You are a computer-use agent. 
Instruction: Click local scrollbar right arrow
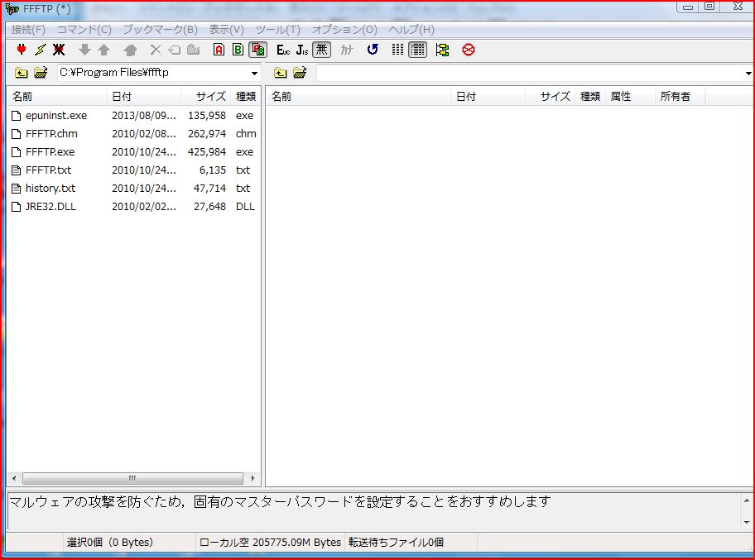(252, 478)
